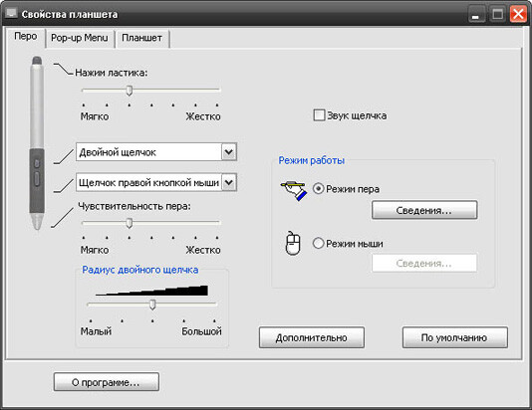Select the Режим мыши radio button
Screen dimensions: 532x410
coord(318,243)
